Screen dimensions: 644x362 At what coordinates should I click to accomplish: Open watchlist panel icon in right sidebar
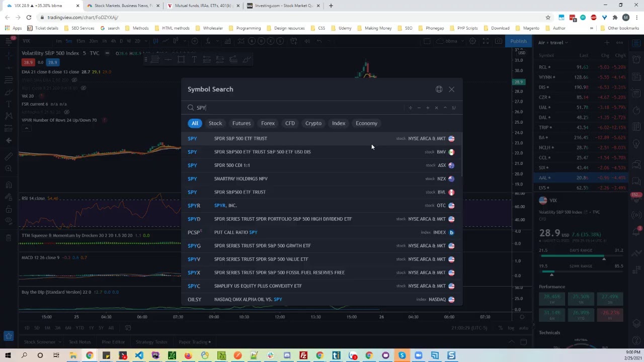click(x=636, y=42)
